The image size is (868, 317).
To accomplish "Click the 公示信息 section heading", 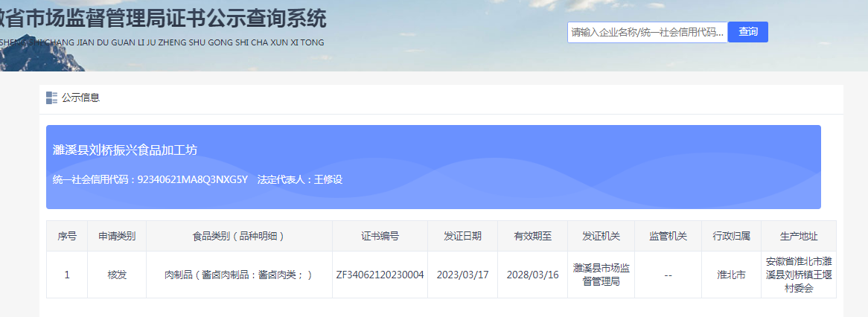I will [80, 97].
